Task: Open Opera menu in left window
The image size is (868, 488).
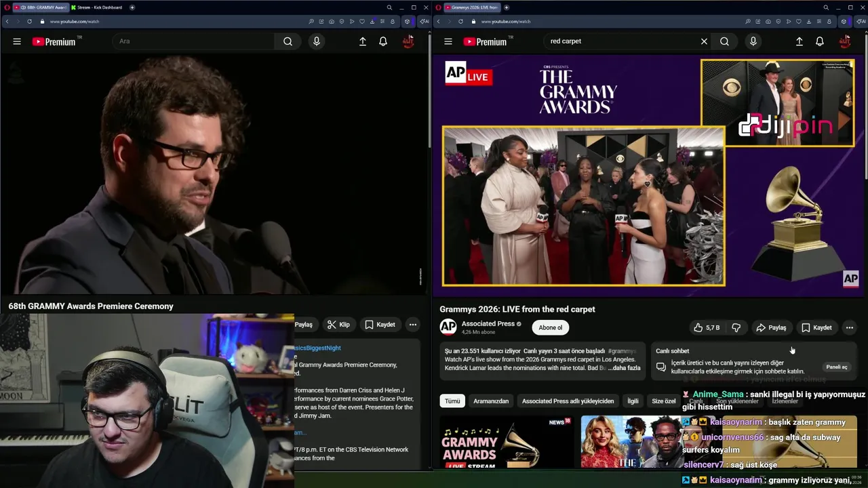Action: [6, 7]
